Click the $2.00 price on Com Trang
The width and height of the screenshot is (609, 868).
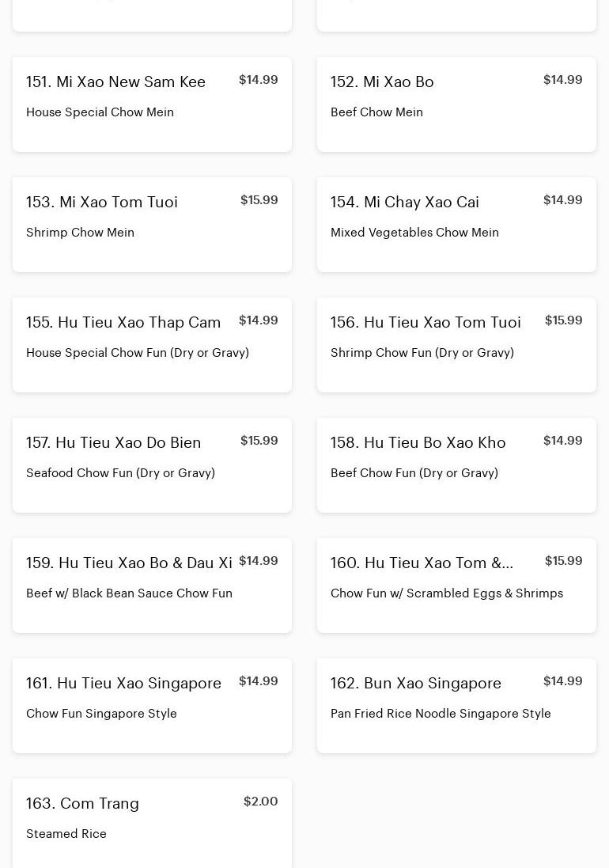(x=260, y=801)
